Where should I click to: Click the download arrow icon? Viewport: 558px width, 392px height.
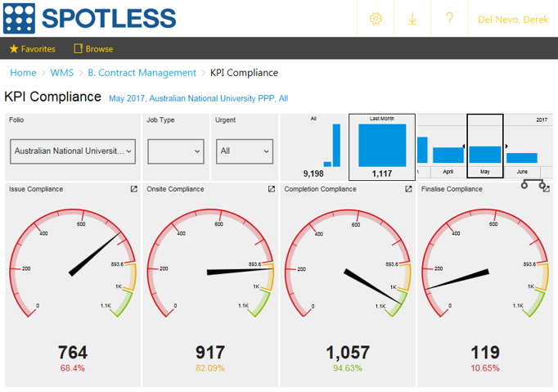(x=412, y=18)
